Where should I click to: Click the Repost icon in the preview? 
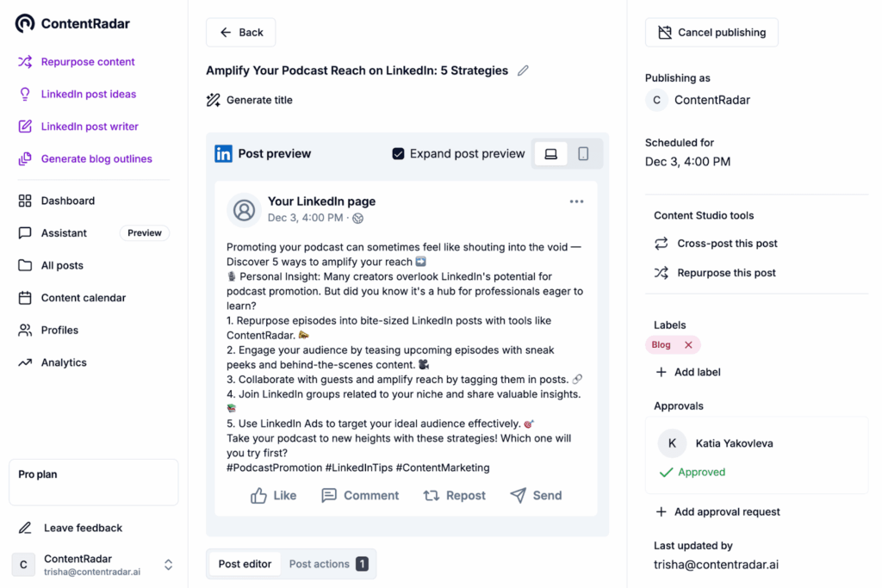(431, 495)
